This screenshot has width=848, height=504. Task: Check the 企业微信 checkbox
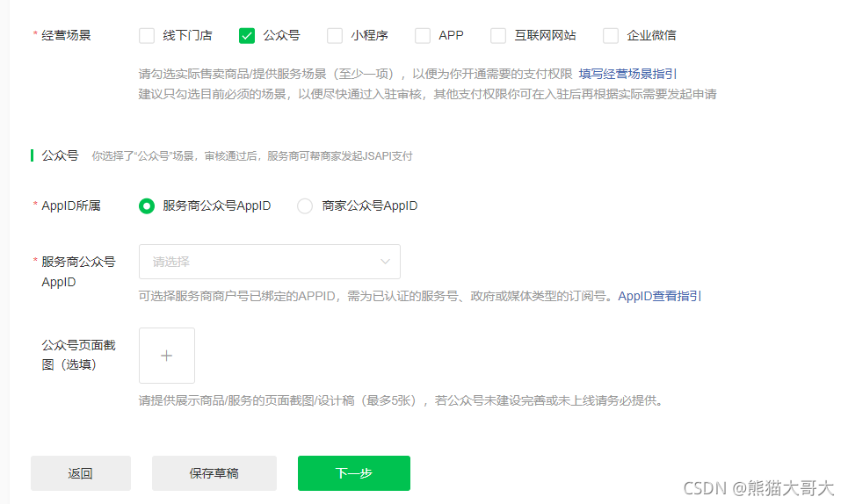pyautogui.click(x=611, y=36)
